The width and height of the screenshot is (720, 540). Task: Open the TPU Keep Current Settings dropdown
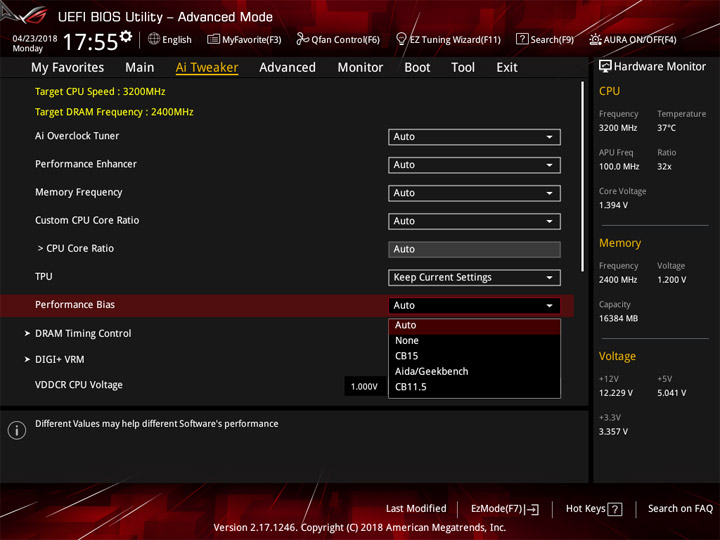point(474,277)
